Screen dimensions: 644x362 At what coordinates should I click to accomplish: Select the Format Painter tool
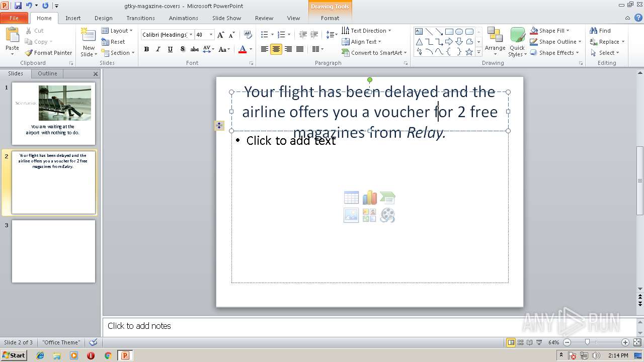[49, 53]
